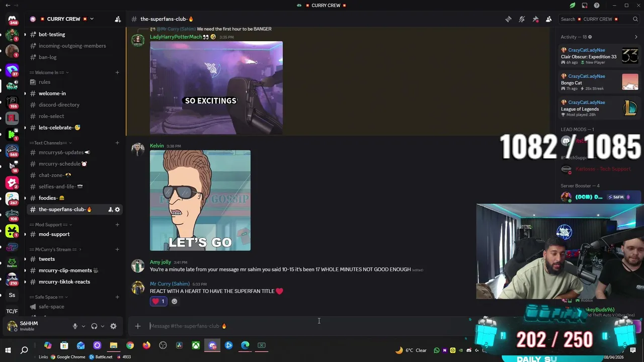Open Clair Obscur: Expedition 33 activity card

click(x=600, y=56)
